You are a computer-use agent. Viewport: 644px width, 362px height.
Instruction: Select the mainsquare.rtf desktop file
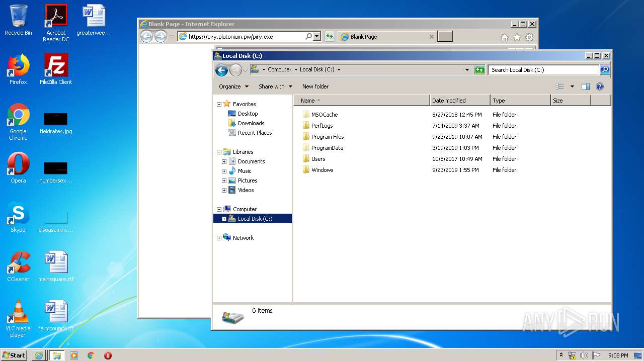[x=56, y=266]
